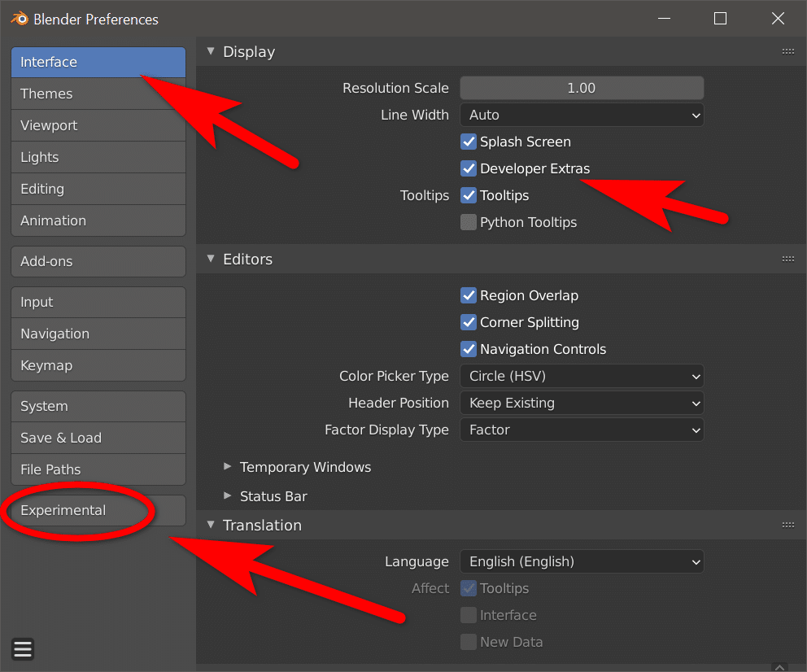Open the Header Position dropdown
Viewport: 807px width, 672px height.
[x=582, y=403]
